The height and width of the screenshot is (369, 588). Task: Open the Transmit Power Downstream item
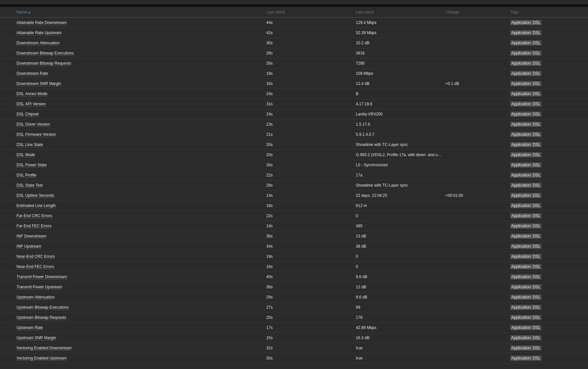42,277
